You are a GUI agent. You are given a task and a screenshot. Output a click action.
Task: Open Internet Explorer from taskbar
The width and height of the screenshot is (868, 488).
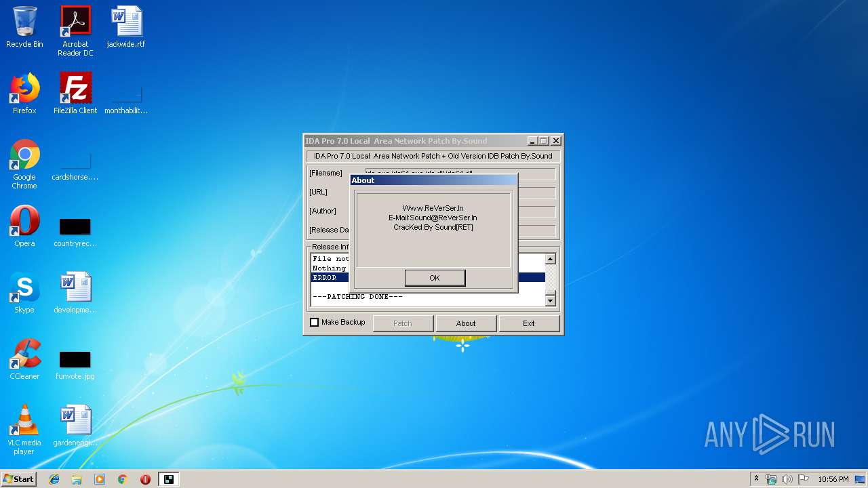[x=54, y=479]
